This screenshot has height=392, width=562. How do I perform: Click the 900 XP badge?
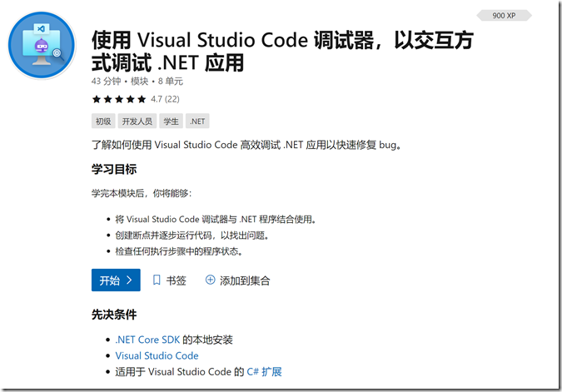(504, 16)
